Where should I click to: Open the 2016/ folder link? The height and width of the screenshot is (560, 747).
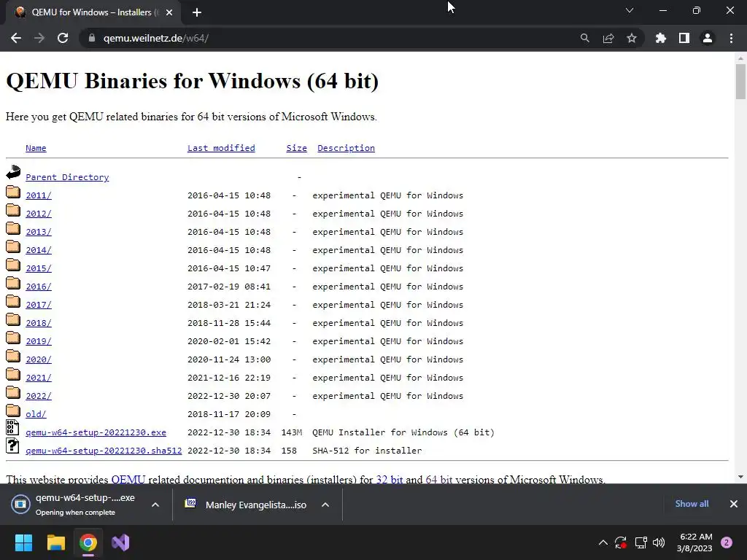point(39,287)
